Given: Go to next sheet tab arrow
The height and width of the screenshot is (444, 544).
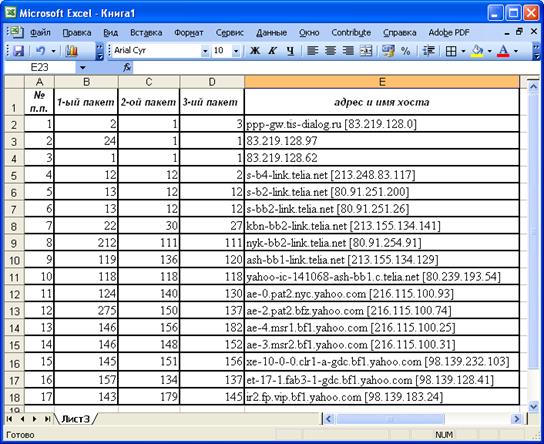Looking at the screenshot, I should coord(34,419).
